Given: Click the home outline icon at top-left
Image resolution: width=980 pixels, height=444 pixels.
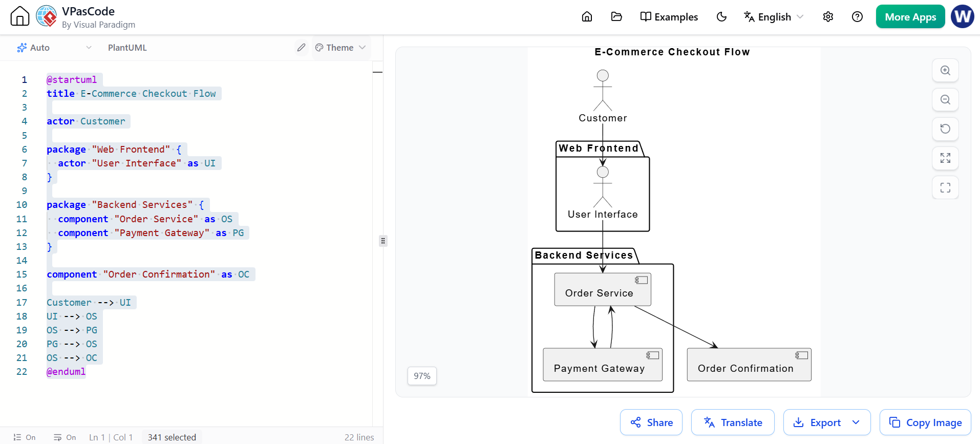Looking at the screenshot, I should (x=20, y=16).
